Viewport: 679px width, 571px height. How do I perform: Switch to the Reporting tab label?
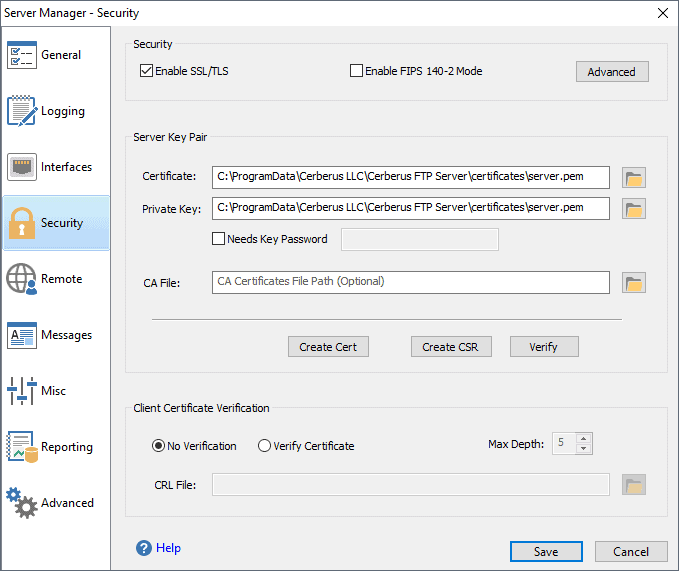(x=67, y=447)
